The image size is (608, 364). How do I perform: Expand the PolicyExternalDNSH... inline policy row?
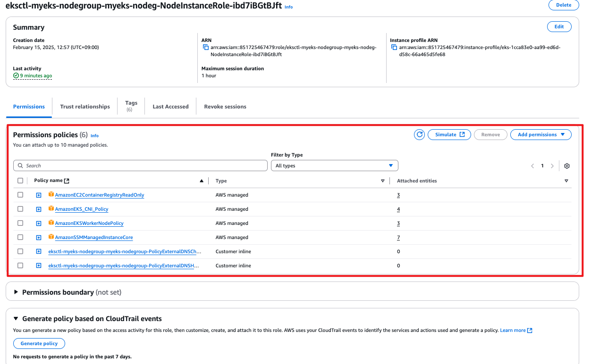39,266
